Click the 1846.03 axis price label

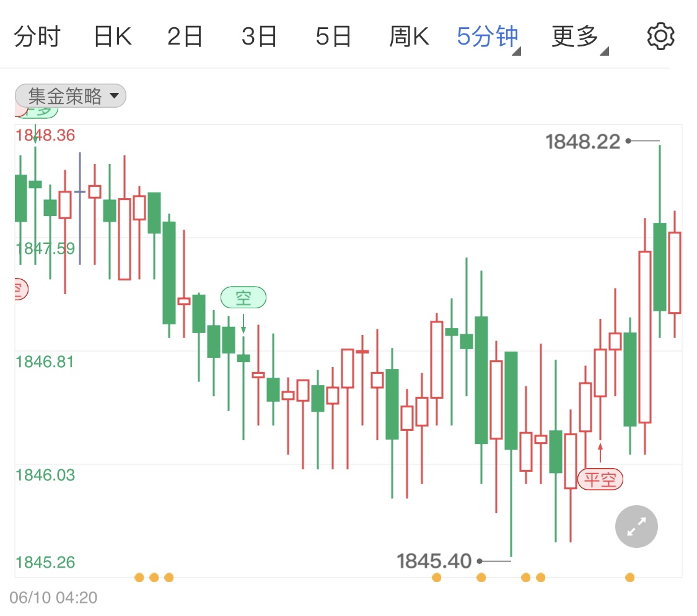[45, 475]
